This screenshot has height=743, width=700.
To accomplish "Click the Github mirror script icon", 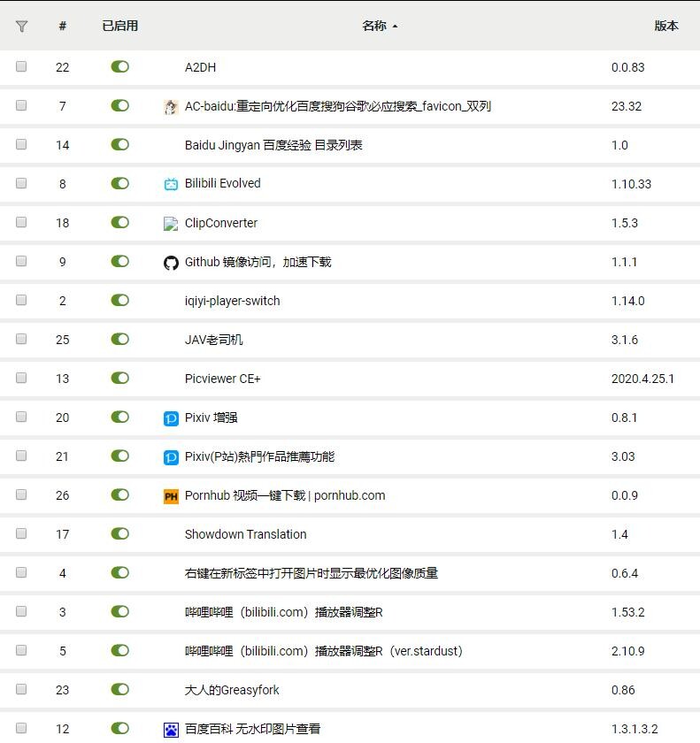I will [171, 263].
